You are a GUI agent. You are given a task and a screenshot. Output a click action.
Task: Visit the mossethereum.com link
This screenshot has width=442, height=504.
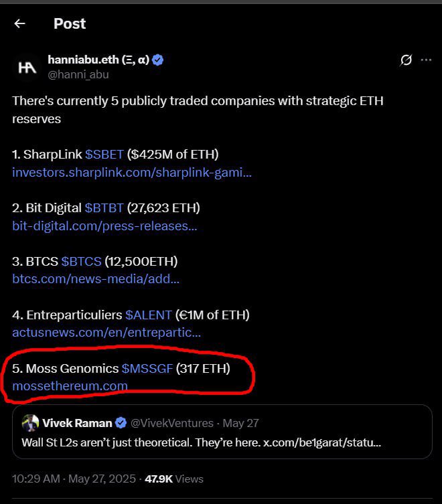[x=70, y=386]
